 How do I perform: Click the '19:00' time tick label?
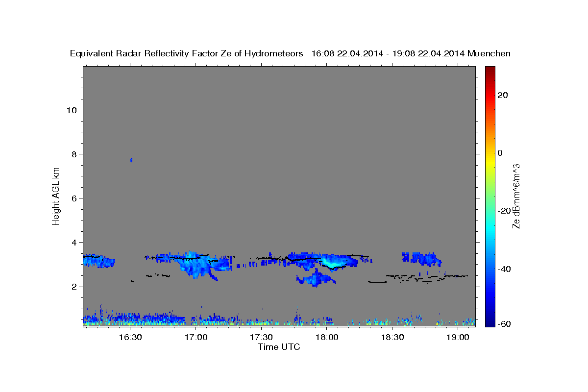[458, 337]
